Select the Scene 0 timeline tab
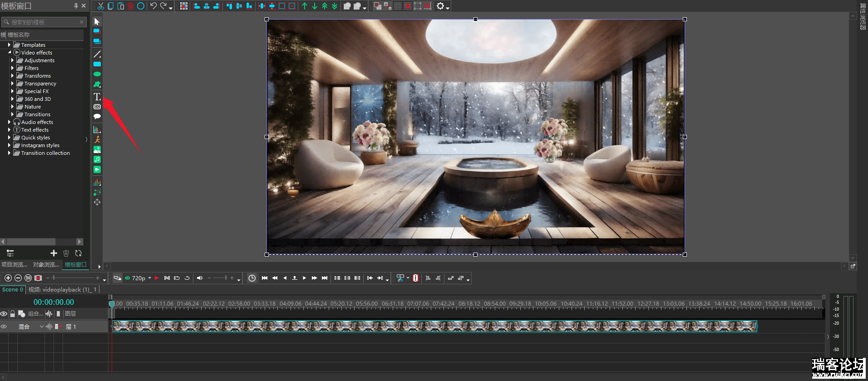Viewport: 868px width, 381px height. [13, 289]
